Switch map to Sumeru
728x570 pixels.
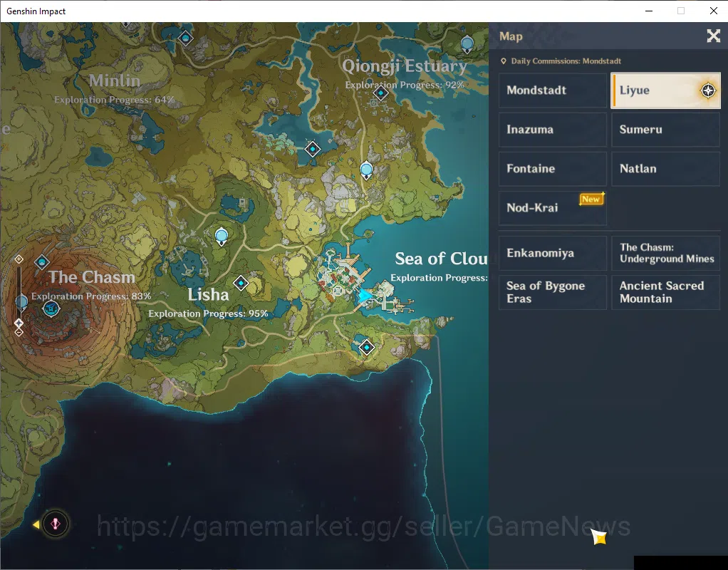tap(665, 130)
